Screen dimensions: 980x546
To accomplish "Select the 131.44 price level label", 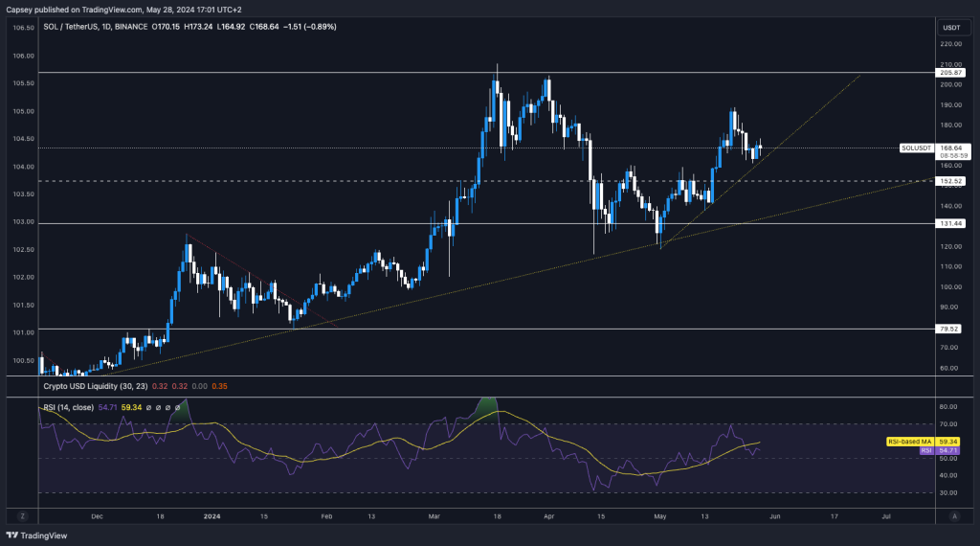I will [950, 223].
